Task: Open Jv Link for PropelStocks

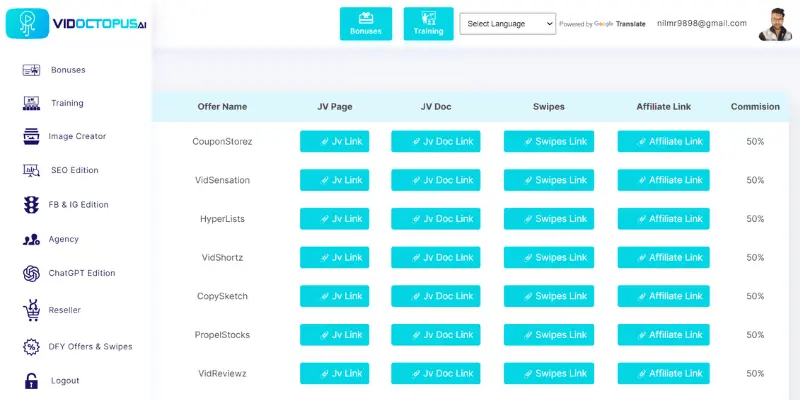Action: click(335, 335)
